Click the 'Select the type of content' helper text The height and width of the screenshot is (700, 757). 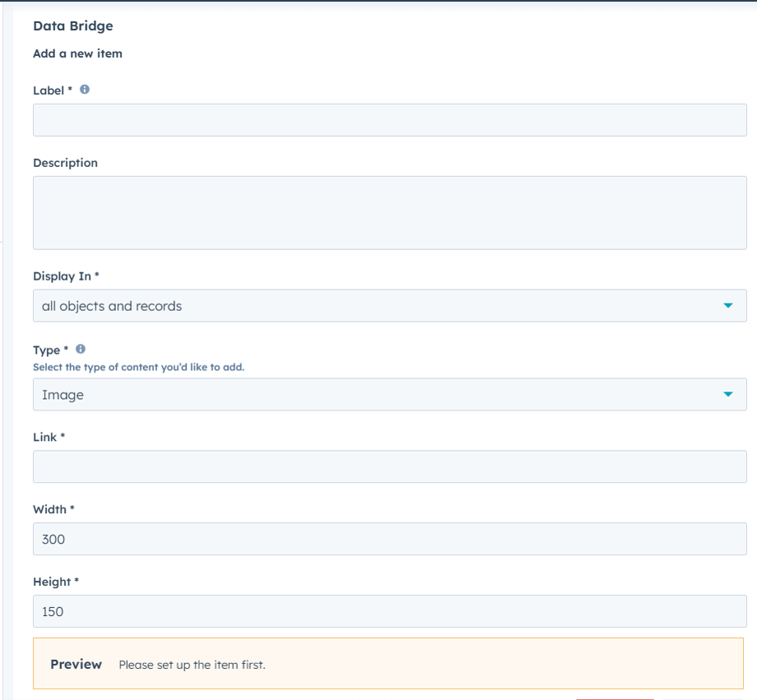pyautogui.click(x=138, y=368)
